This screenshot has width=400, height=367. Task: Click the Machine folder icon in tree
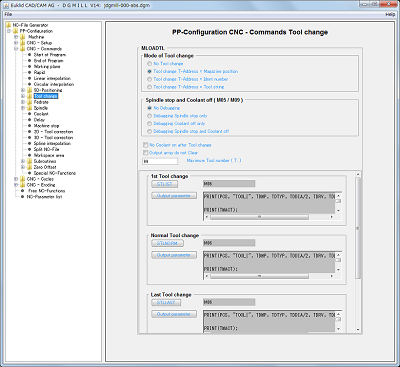tap(23, 37)
